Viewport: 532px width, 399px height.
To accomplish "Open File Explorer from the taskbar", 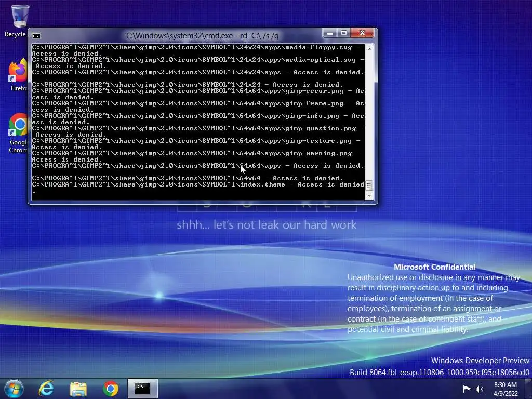I will click(78, 389).
